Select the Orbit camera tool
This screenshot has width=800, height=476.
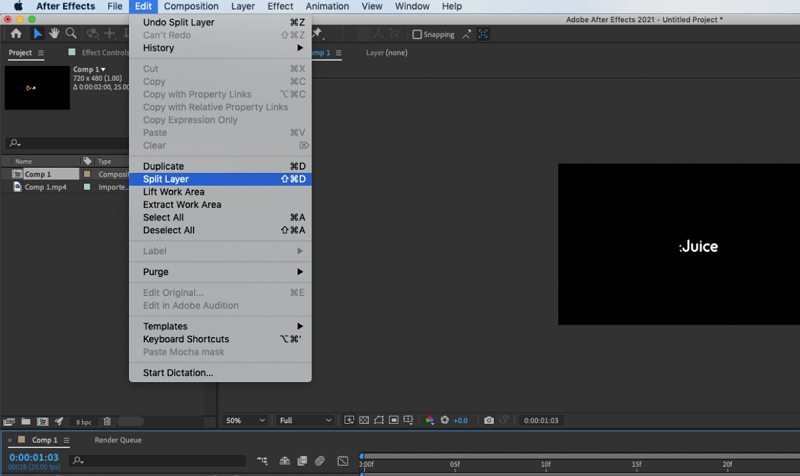[x=92, y=34]
